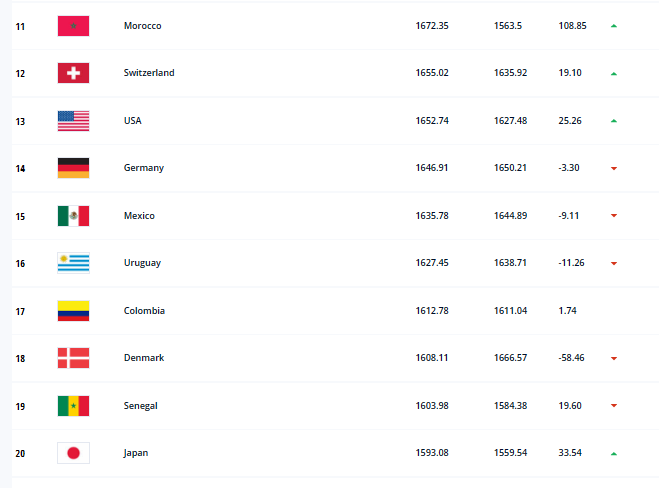Click Japan's green up arrow indicator
The width and height of the screenshot is (659, 488).
tap(613, 454)
